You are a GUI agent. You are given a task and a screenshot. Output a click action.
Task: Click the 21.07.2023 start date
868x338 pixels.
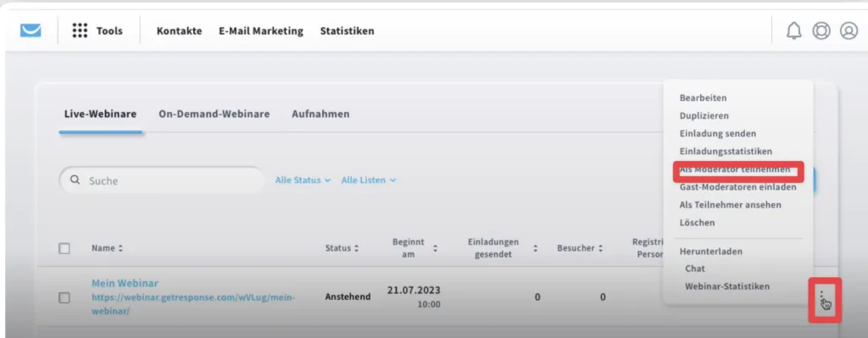[x=414, y=291]
